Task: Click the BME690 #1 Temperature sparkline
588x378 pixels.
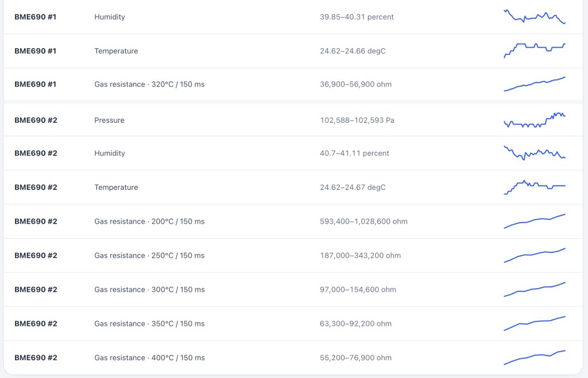Action: [x=535, y=50]
